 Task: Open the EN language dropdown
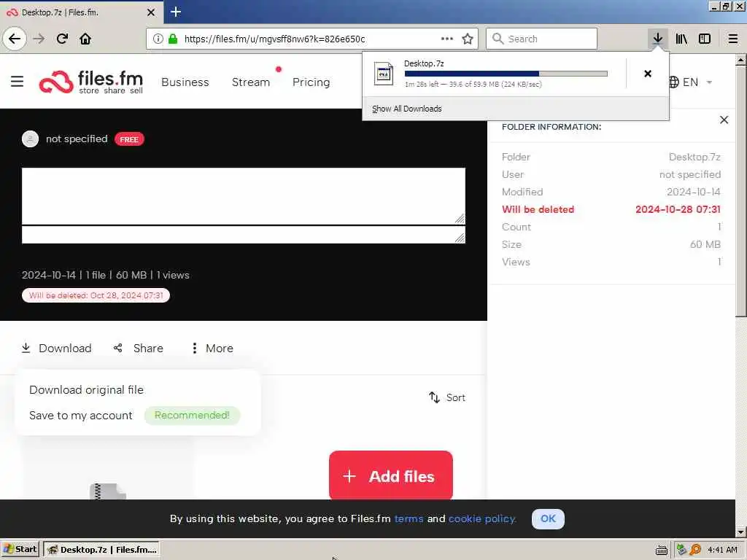click(x=690, y=82)
